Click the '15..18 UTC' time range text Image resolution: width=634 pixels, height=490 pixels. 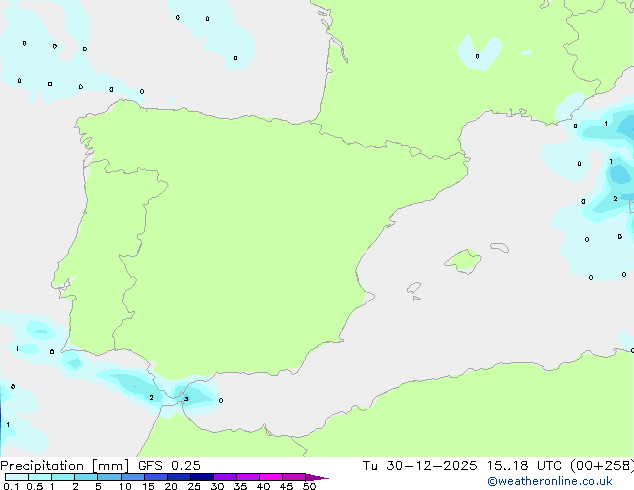[524, 466]
